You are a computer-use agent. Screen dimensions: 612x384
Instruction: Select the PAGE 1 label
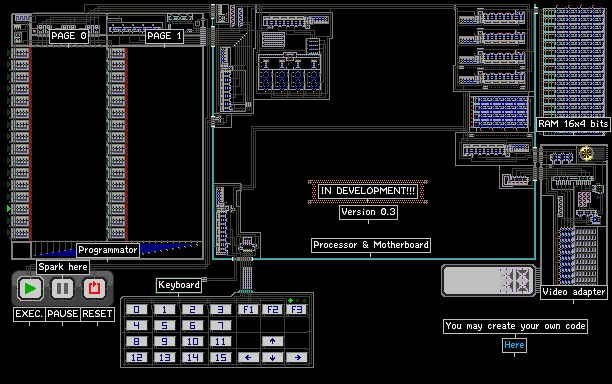click(x=164, y=36)
